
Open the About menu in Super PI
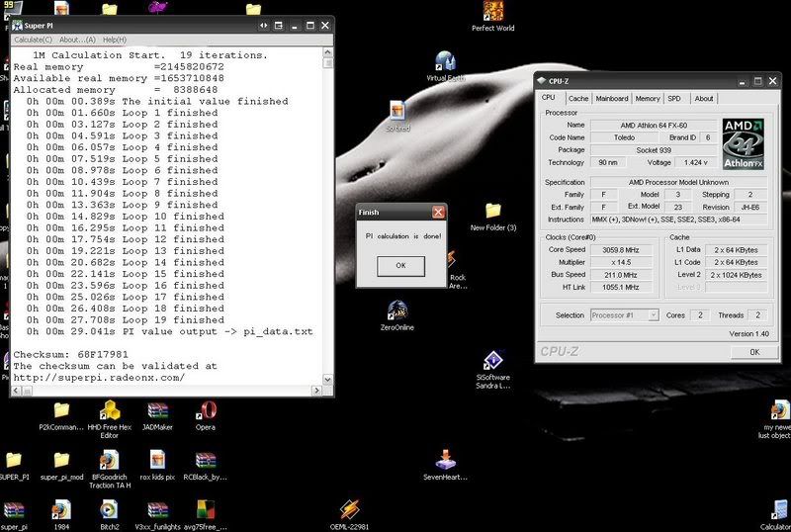[x=76, y=40]
